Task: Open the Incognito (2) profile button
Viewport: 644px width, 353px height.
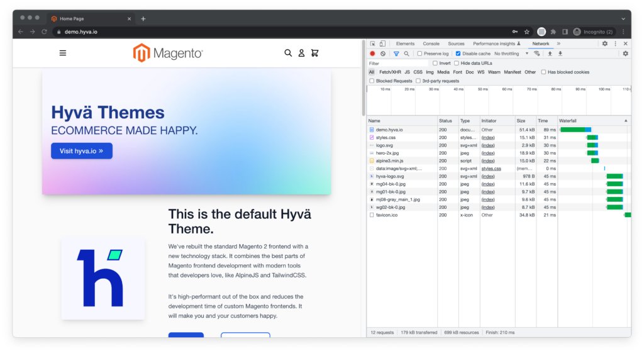Action: (593, 31)
